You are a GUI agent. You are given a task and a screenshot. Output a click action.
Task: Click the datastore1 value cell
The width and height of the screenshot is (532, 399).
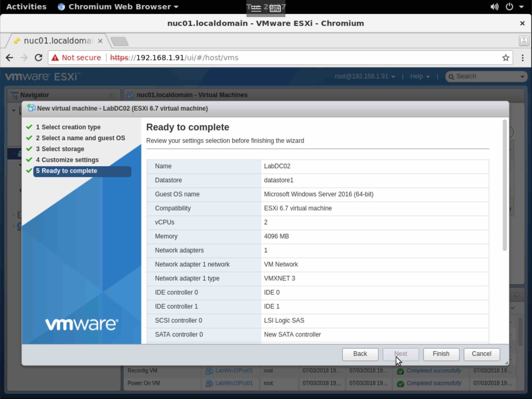pyautogui.click(x=375, y=180)
